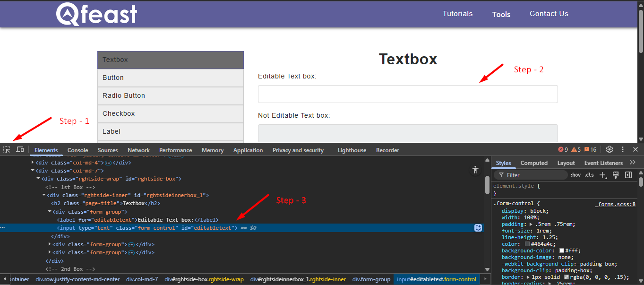
Task: Select Checkbox in the sidebar menu
Action: 171,114
